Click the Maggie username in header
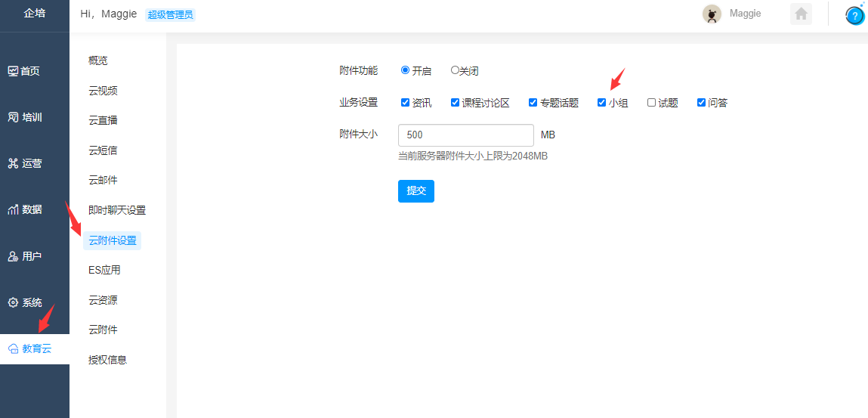The width and height of the screenshot is (868, 418). [745, 14]
